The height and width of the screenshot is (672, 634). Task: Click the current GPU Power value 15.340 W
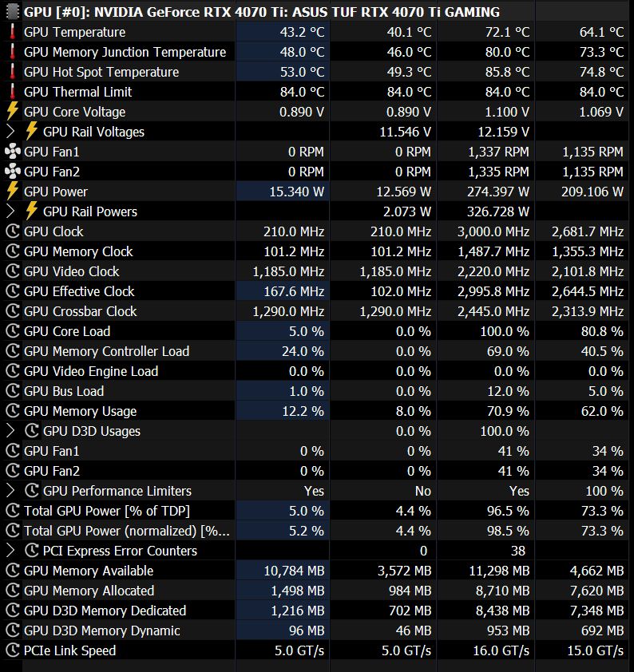click(x=296, y=192)
